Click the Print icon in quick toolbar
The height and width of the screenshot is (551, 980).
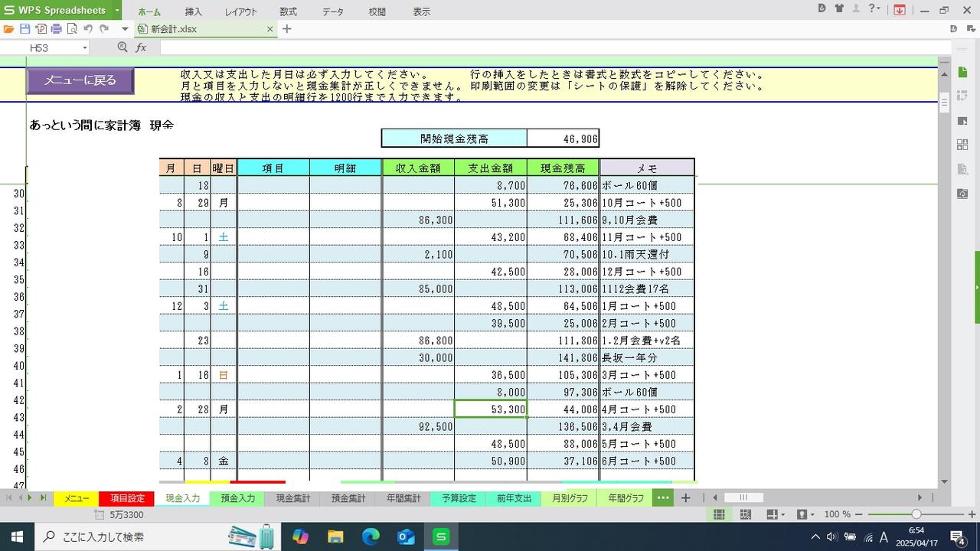[x=56, y=29]
